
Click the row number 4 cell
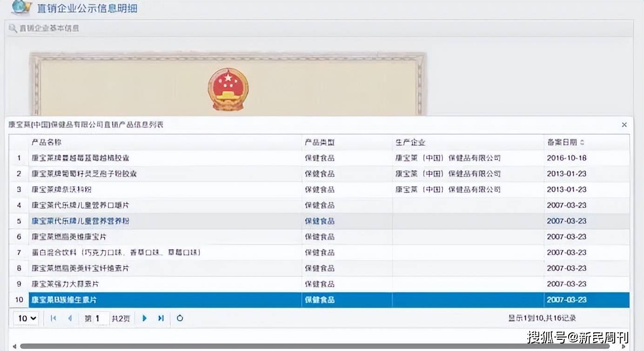click(19, 205)
